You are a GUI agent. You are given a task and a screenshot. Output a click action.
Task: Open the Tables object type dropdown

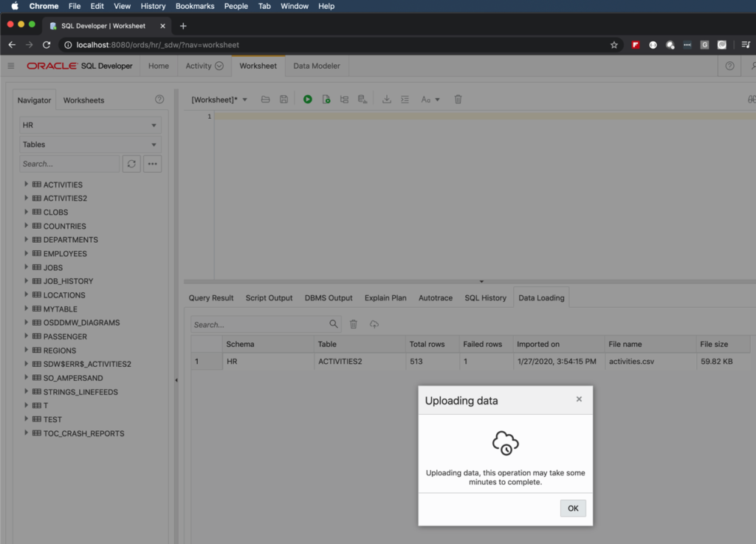pyautogui.click(x=90, y=145)
